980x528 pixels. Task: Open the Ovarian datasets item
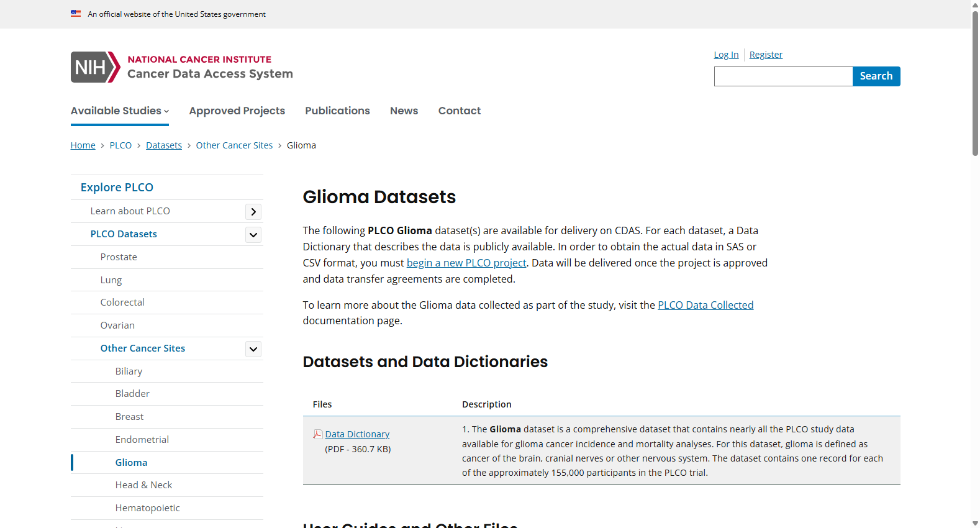pos(117,325)
